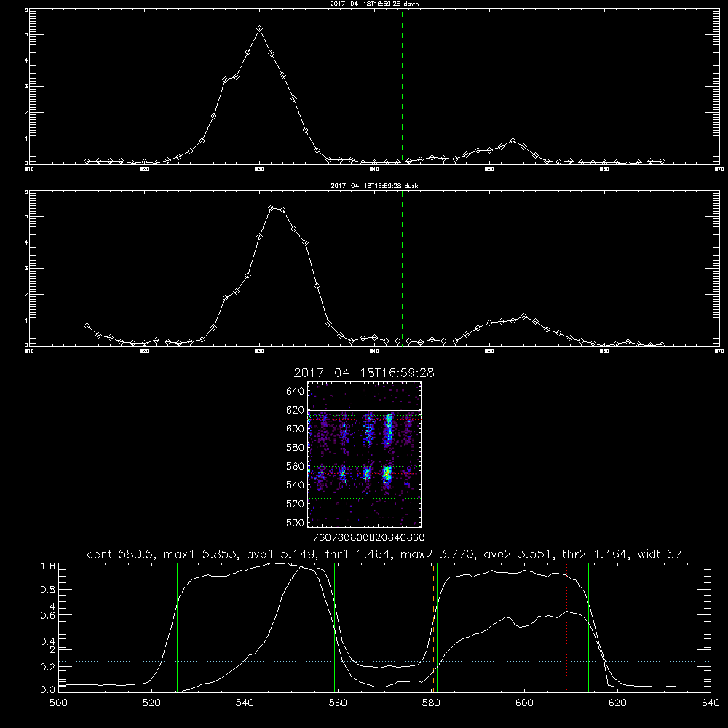Select the 'max1 5.853' value in stats line
The image size is (728, 728).
click(199, 554)
